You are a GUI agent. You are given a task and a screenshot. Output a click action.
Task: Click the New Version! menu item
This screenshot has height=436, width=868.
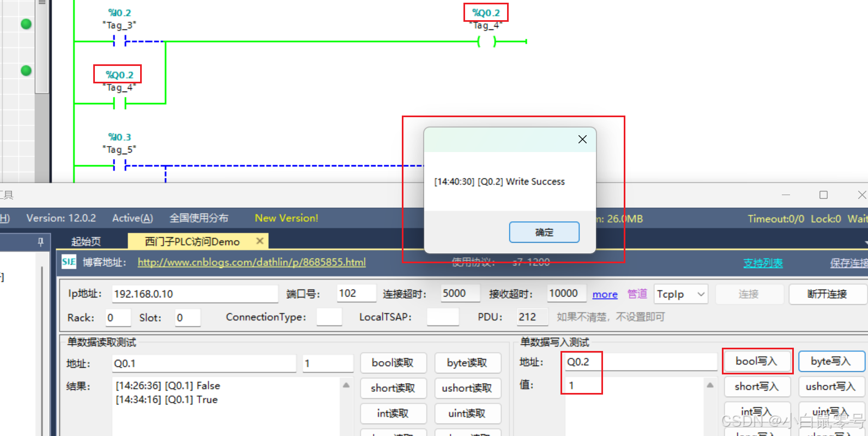tap(286, 218)
